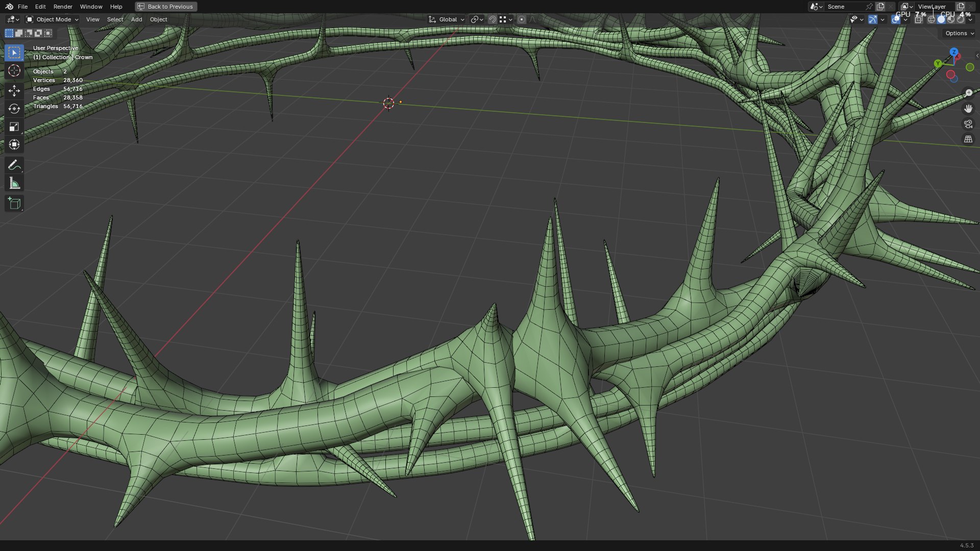Select the Cursor tool
Image resolution: width=980 pixels, height=551 pixels.
tap(14, 71)
